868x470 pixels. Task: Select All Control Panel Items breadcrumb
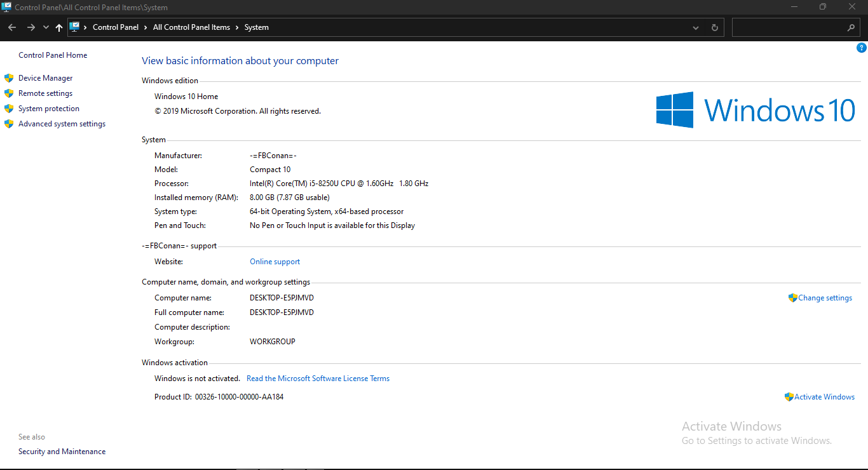coord(191,27)
